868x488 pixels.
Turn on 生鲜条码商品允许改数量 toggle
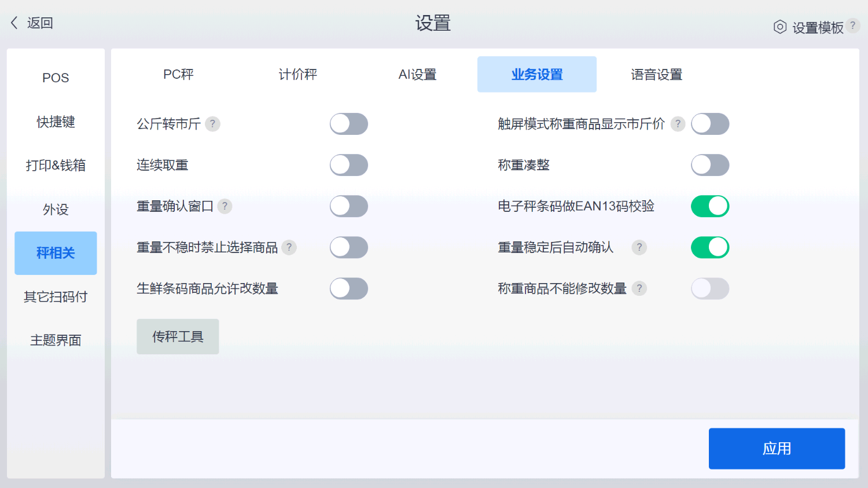pos(348,288)
